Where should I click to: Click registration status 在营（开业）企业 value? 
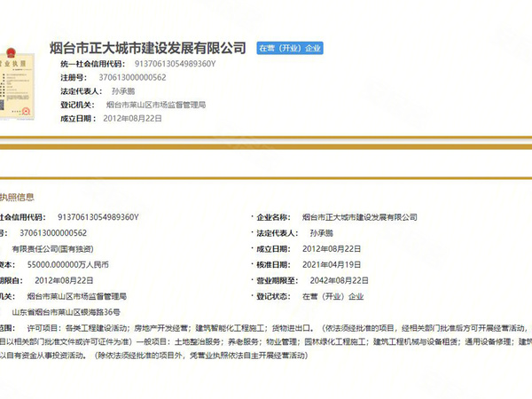[x=332, y=296]
